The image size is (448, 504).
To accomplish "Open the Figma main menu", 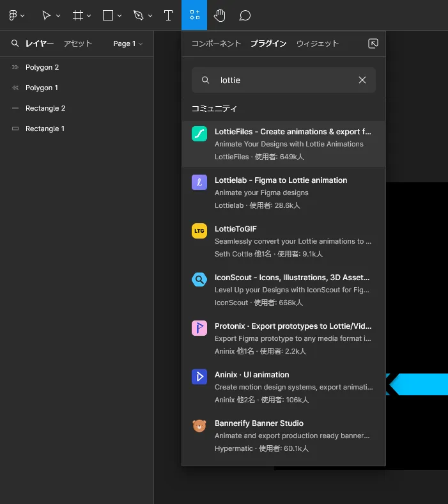I will click(13, 15).
